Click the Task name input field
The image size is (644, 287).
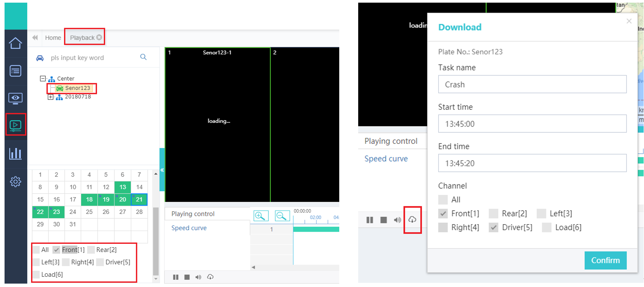click(532, 84)
